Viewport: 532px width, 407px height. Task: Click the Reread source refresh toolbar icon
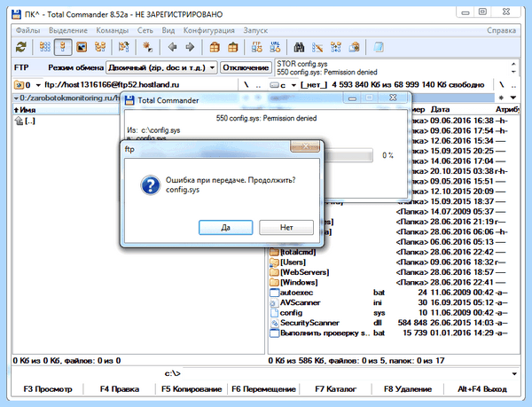pyautogui.click(x=21, y=47)
